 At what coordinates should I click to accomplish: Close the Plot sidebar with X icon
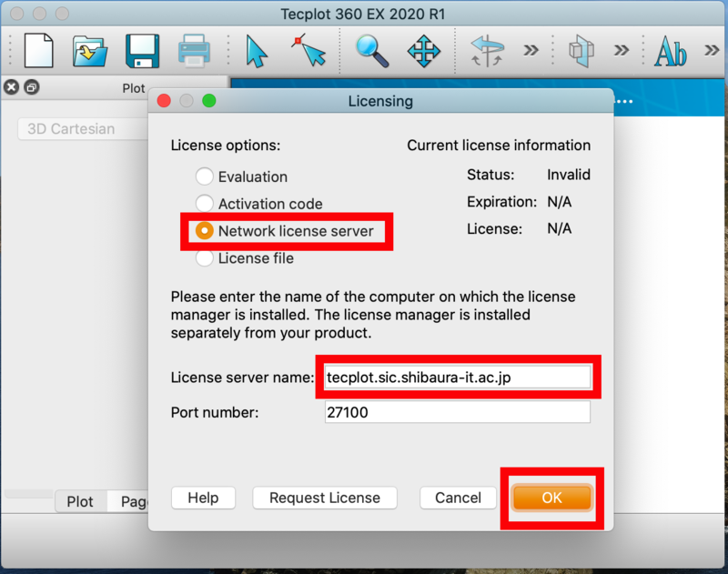(12, 87)
